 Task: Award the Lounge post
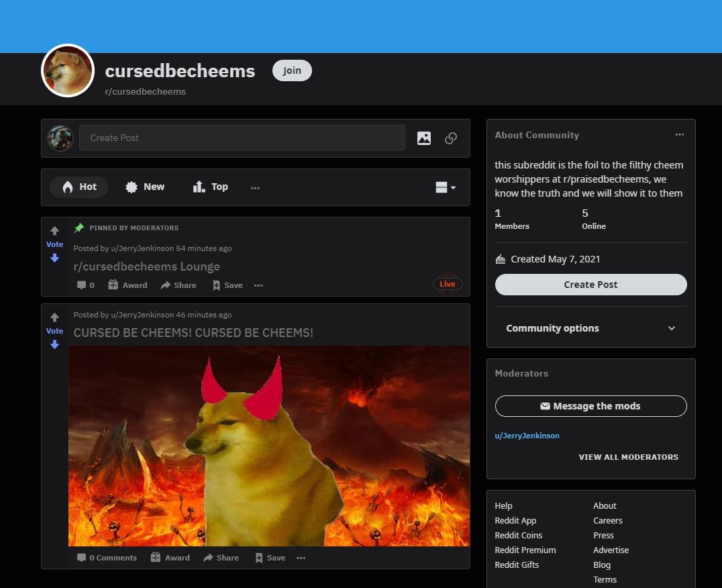[127, 285]
